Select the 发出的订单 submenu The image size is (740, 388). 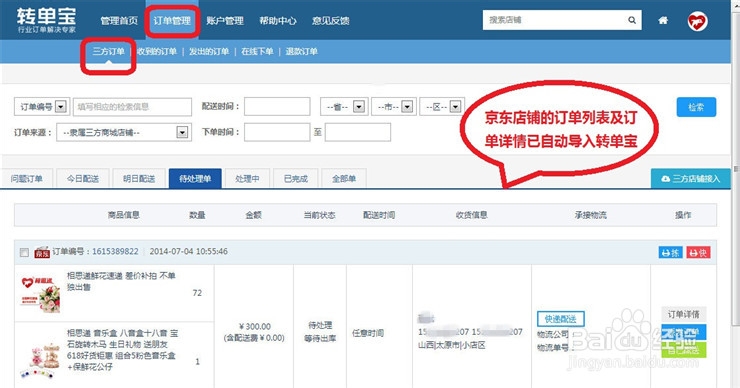(x=209, y=51)
